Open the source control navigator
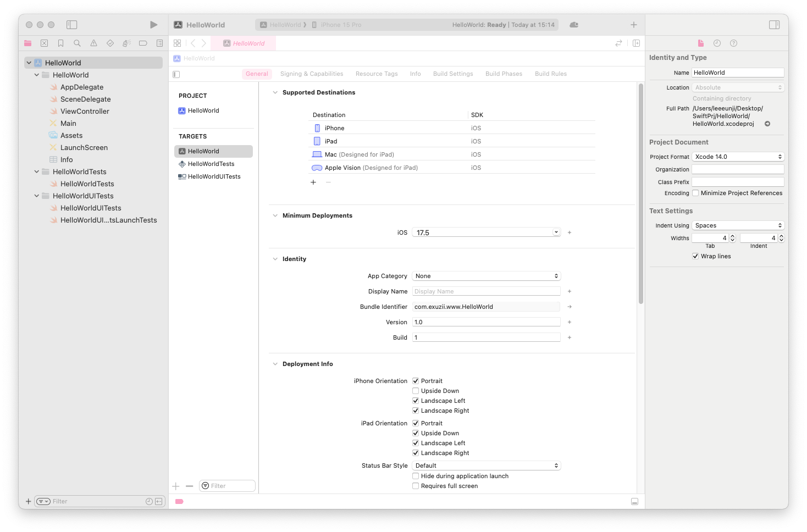Image resolution: width=807 pixels, height=532 pixels. click(x=45, y=43)
